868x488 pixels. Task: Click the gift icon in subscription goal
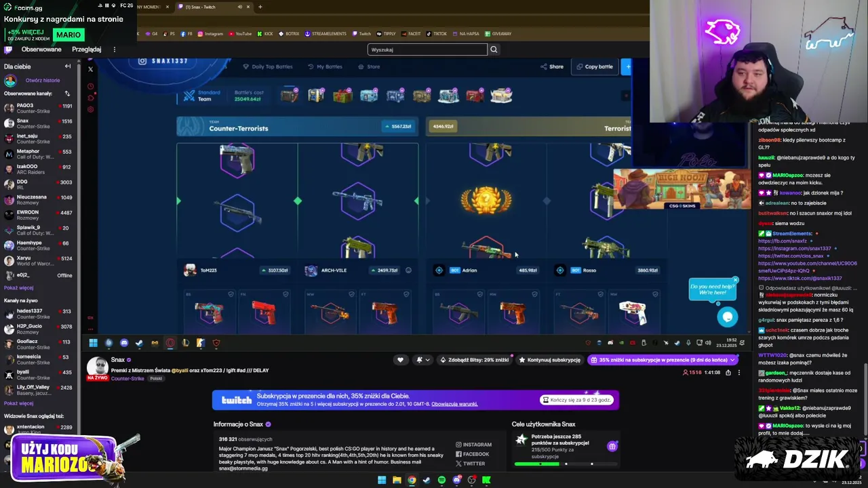pyautogui.click(x=612, y=446)
